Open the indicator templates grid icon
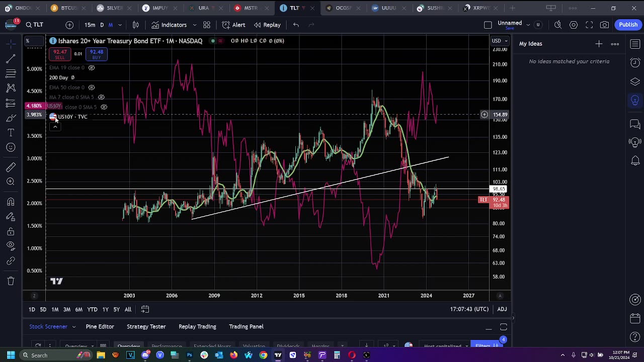The height and width of the screenshot is (362, 644). point(206,25)
